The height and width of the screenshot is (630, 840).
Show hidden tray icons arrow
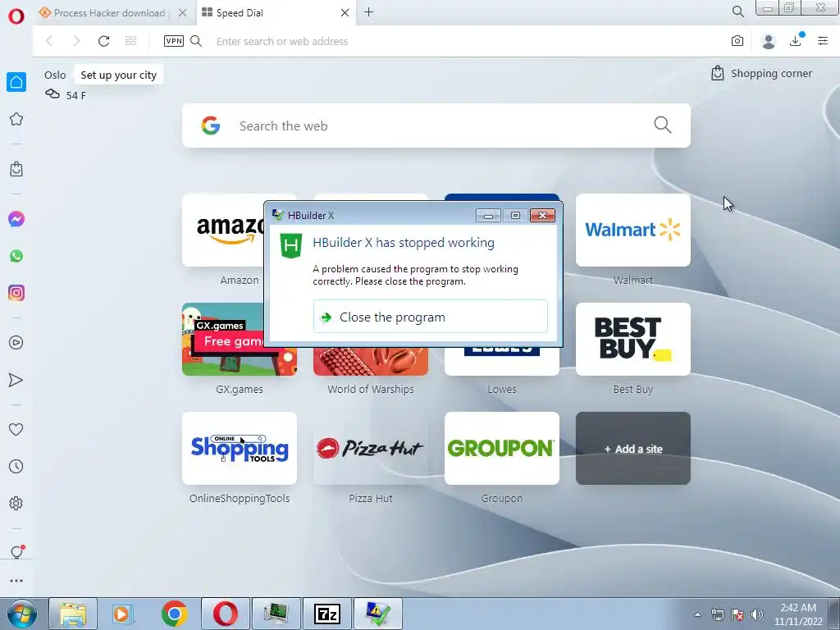tap(697, 614)
